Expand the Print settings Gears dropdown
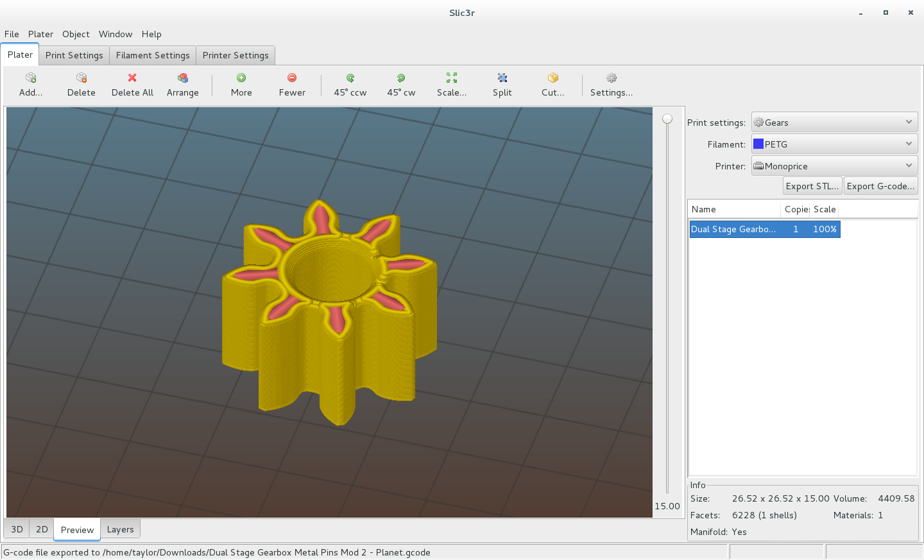This screenshot has height=560, width=924. pos(834,123)
